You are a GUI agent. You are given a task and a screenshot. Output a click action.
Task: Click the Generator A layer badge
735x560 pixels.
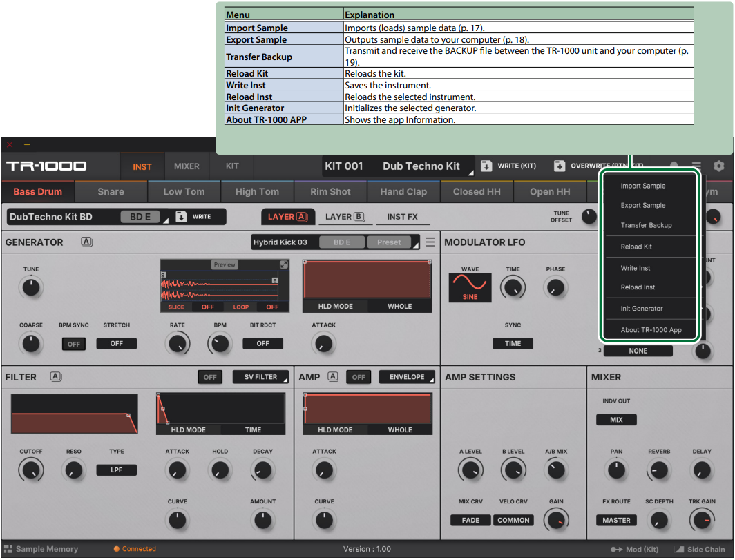pos(87,242)
